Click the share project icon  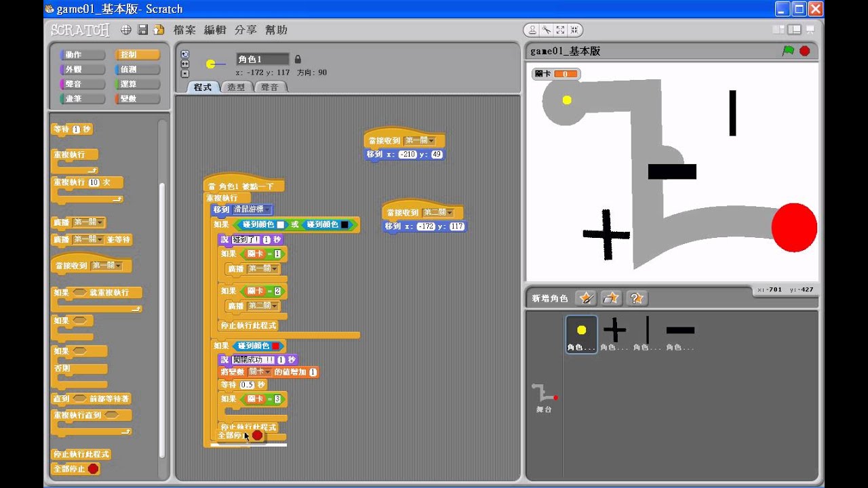point(159,30)
